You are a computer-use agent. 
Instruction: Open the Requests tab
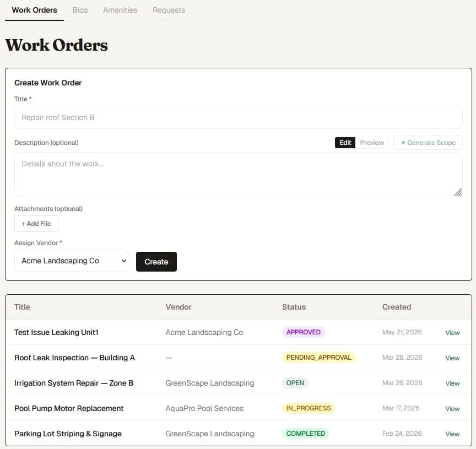point(169,10)
